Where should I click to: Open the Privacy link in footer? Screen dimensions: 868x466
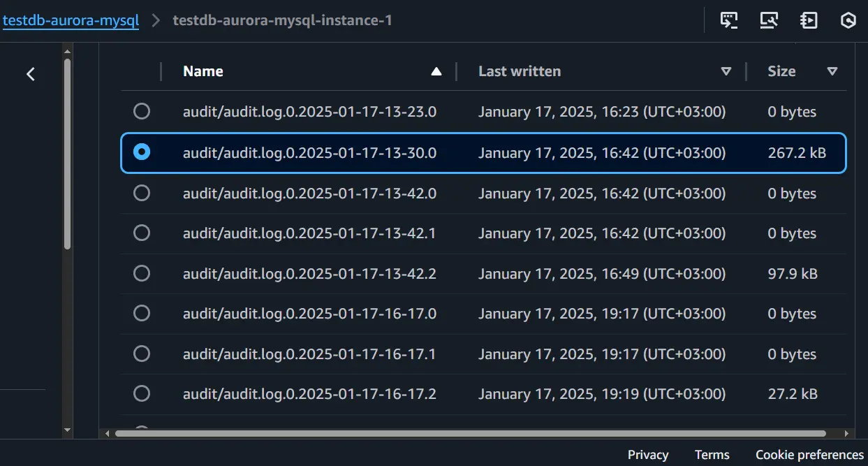[647, 455]
